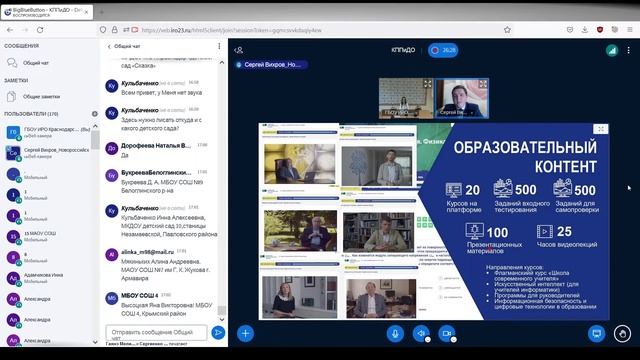This screenshot has height=360, width=640.
Task: Click the user list scrollbar up arrow
Action: [x=95, y=126]
